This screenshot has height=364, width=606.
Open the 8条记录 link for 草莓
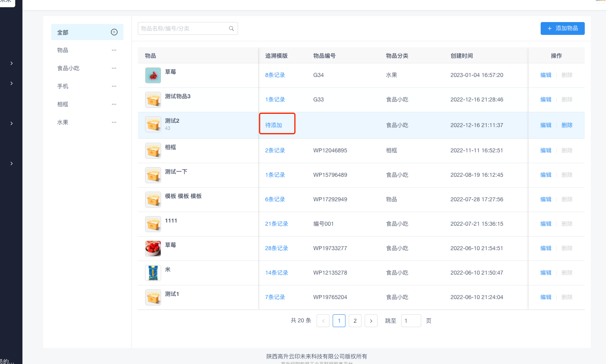click(275, 75)
